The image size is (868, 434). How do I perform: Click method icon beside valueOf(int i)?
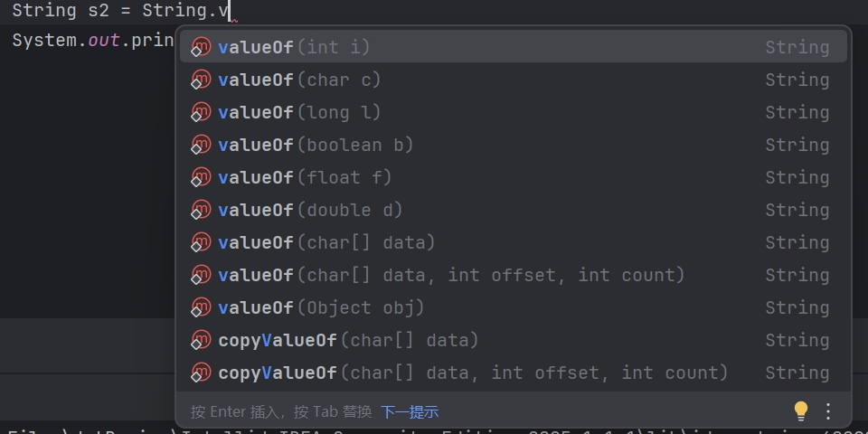click(x=201, y=47)
